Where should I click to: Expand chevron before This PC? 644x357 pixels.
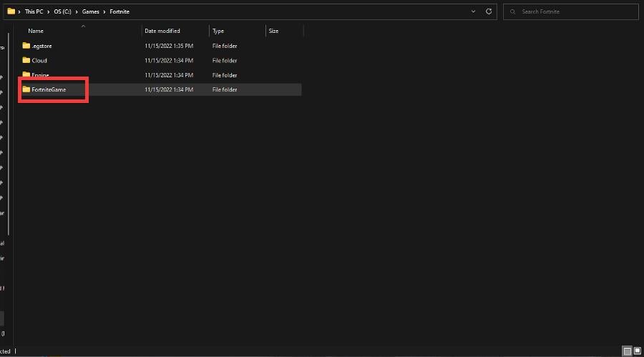click(19, 12)
